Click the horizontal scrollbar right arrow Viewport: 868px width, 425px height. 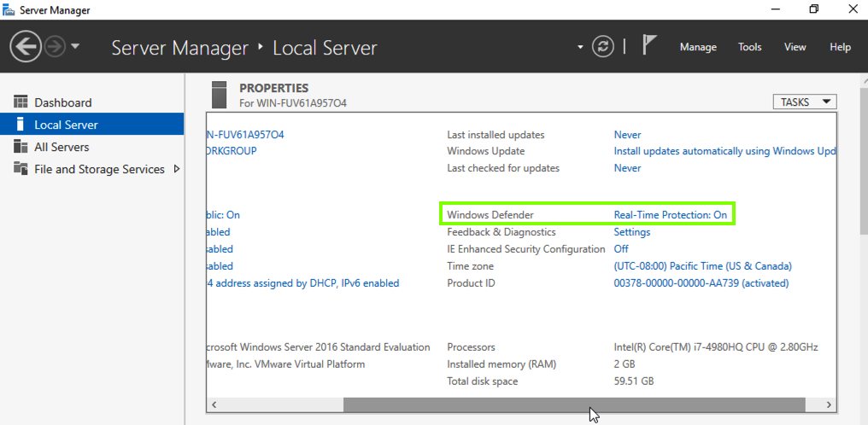[x=829, y=405]
